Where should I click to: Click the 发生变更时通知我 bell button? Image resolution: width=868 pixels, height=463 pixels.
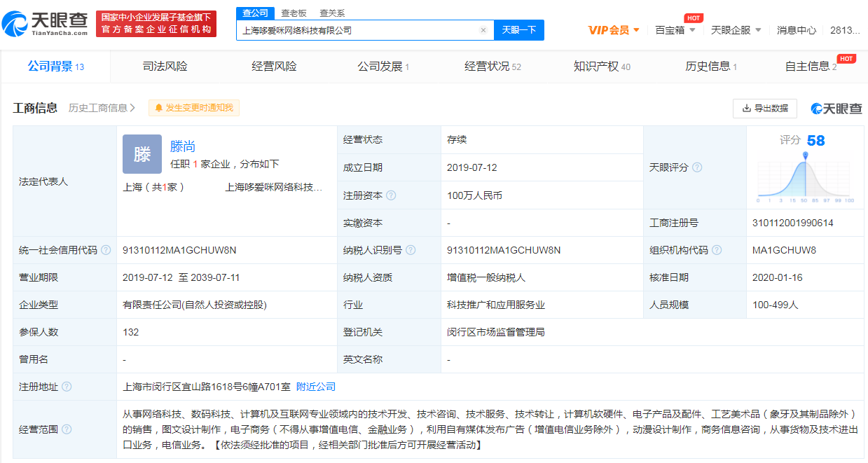point(194,108)
